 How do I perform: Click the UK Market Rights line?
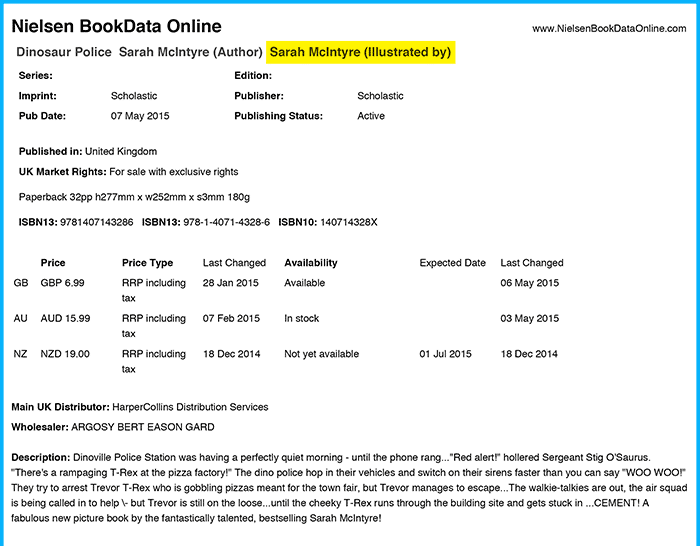point(129,172)
